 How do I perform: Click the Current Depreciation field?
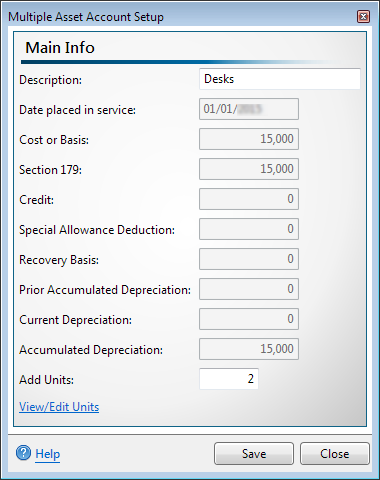tap(249, 319)
